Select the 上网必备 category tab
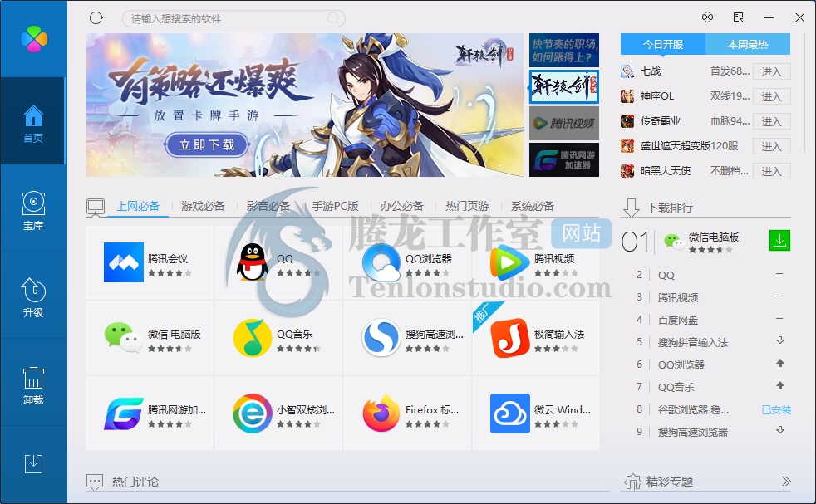This screenshot has height=504, width=816. (138, 206)
